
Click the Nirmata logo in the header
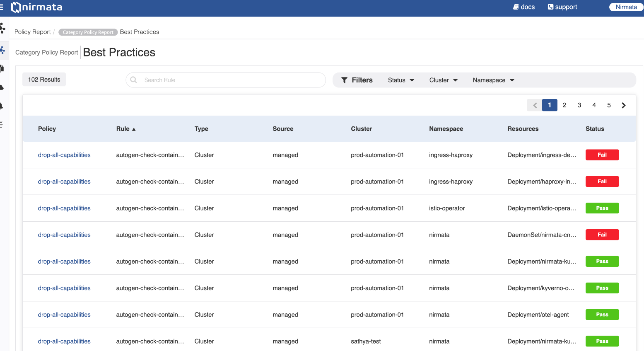coord(37,7)
